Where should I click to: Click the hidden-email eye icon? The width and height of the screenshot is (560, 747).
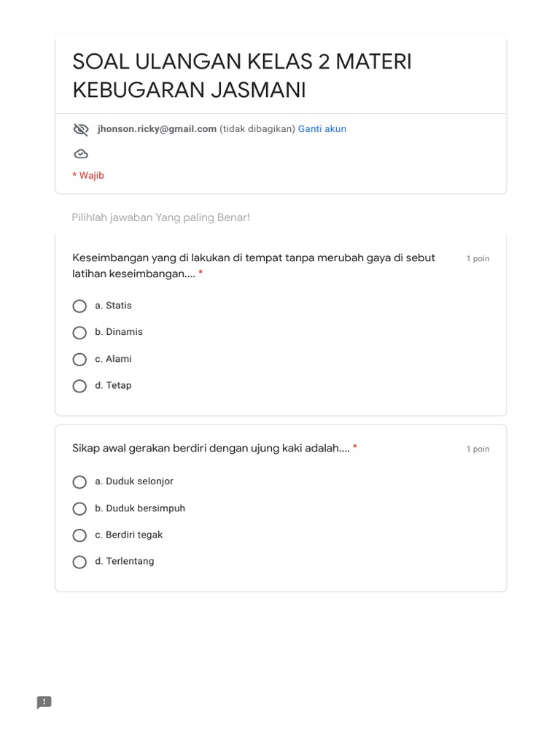click(x=81, y=129)
